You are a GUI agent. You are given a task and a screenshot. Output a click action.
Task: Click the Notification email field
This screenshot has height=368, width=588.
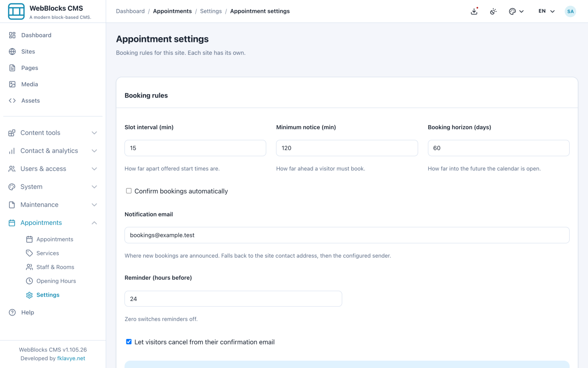tap(347, 235)
